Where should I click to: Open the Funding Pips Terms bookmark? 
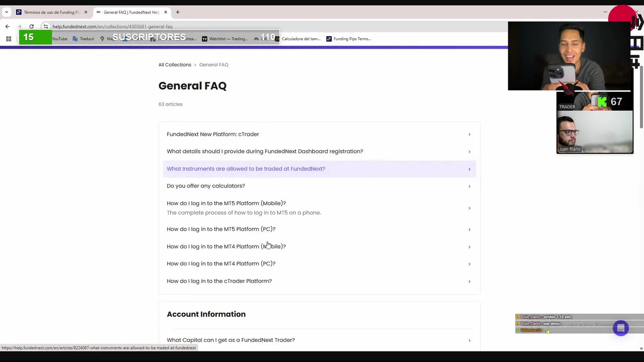(x=349, y=39)
